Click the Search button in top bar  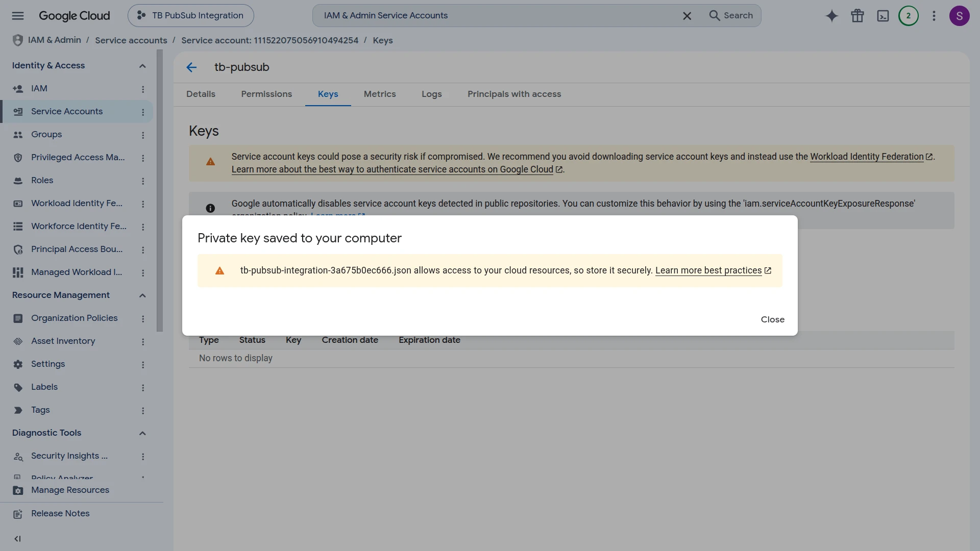[731, 16]
